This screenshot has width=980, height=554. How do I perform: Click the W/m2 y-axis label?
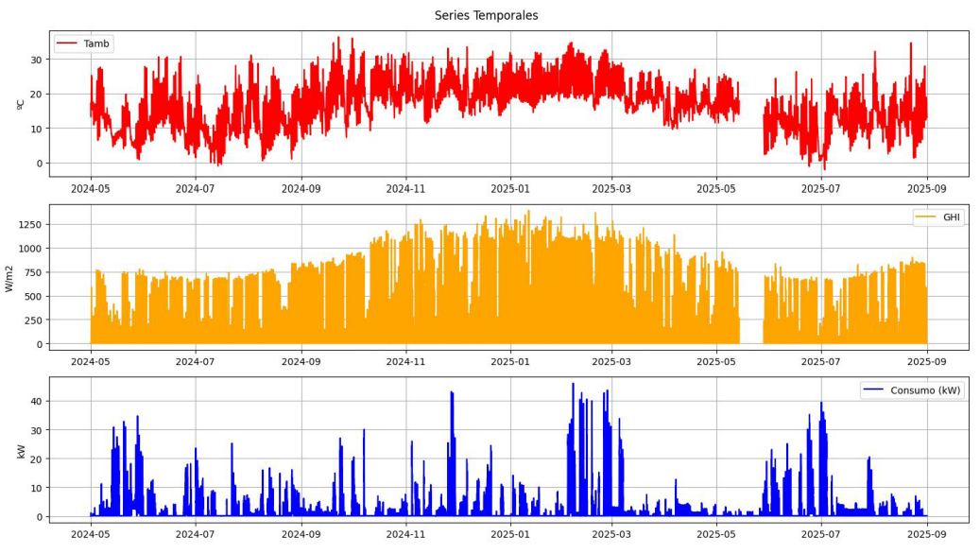pos(10,278)
